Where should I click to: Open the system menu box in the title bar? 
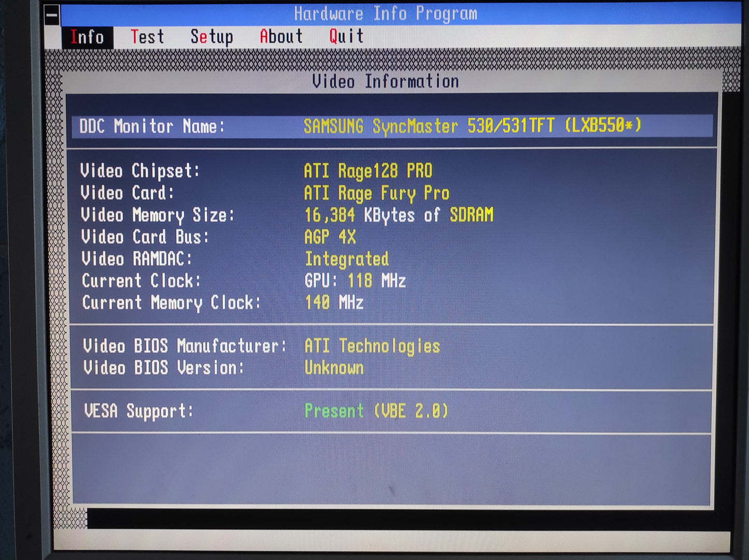(51, 15)
